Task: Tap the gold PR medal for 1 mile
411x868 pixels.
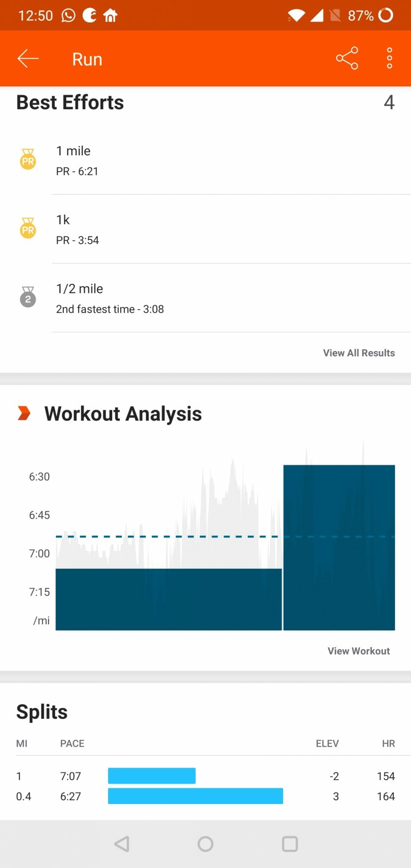Action: [x=28, y=160]
